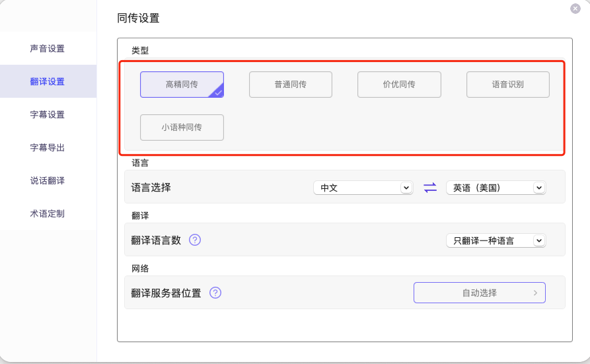This screenshot has height=364, width=590.
Task: Open the 中文 source language dropdown
Action: pos(363,188)
